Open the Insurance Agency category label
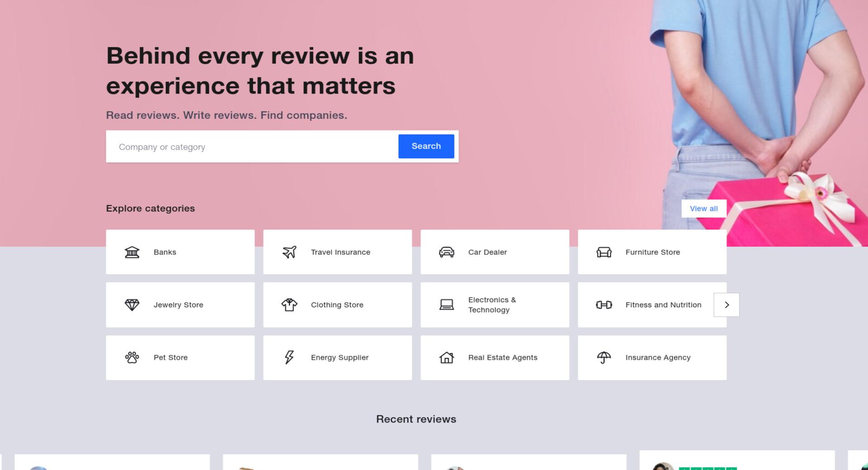868x470 pixels. click(x=658, y=357)
